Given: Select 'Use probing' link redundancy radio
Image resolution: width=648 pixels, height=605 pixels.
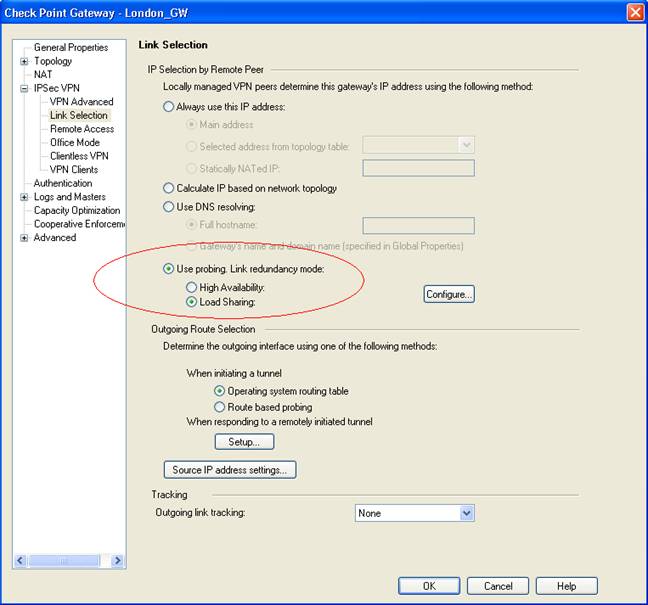Looking at the screenshot, I should (168, 269).
